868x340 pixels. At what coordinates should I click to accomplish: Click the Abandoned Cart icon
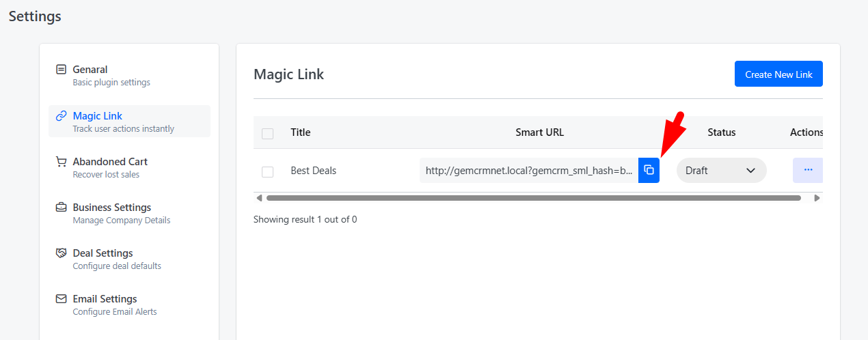click(62, 162)
